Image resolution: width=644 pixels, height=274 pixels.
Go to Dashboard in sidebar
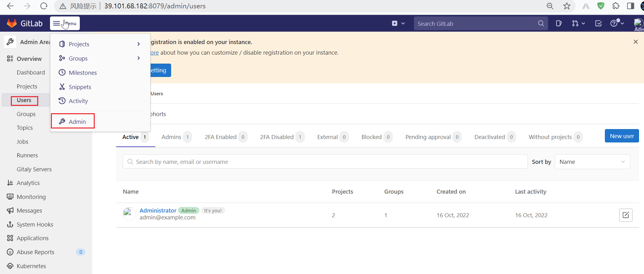pos(31,72)
